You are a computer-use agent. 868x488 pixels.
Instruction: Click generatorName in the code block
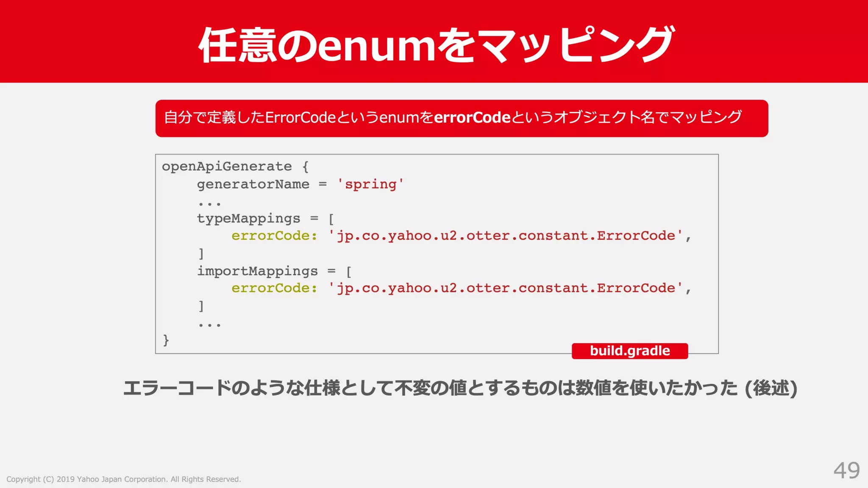coord(253,184)
